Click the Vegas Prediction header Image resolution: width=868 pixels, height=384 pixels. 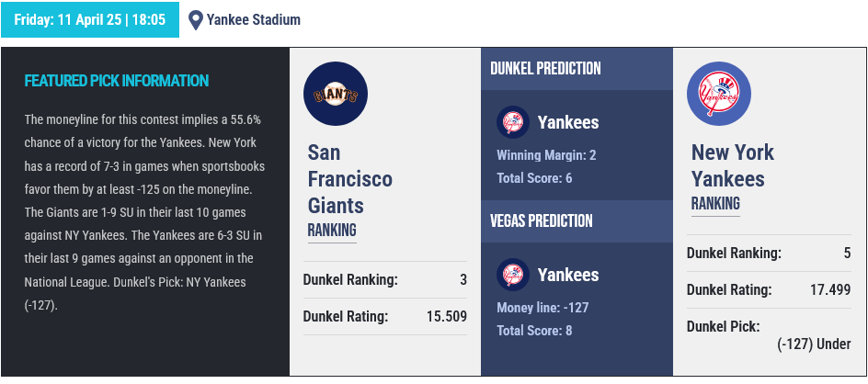542,220
